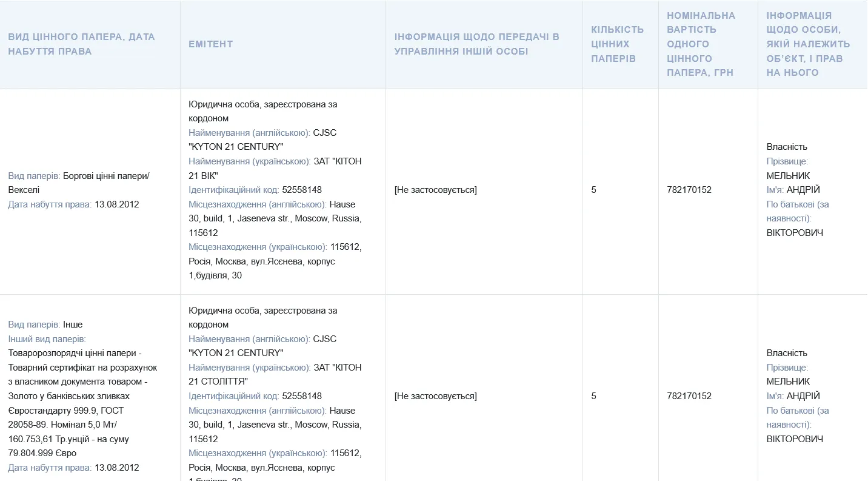
Task: Click 'Вид паперів: Інше' in the second row
Action: point(45,325)
